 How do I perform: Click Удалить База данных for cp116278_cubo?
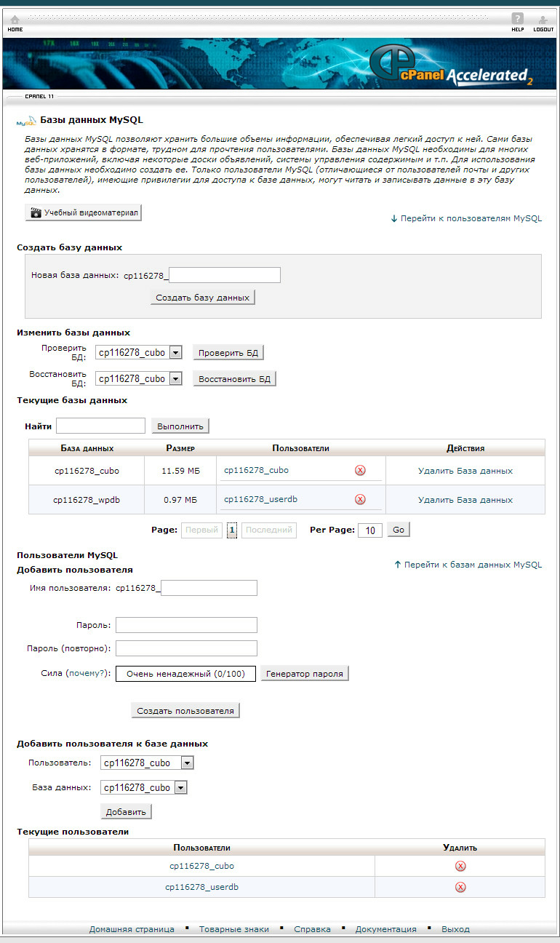tap(465, 471)
